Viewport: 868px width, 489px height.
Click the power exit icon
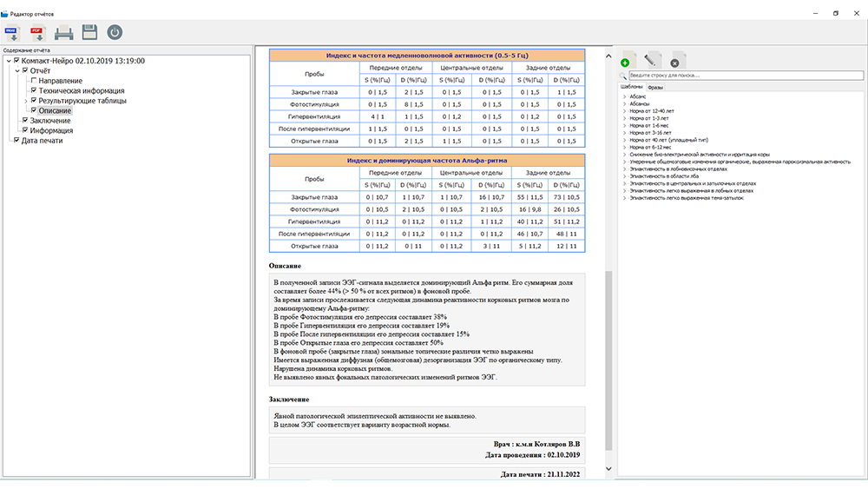pyautogui.click(x=115, y=33)
